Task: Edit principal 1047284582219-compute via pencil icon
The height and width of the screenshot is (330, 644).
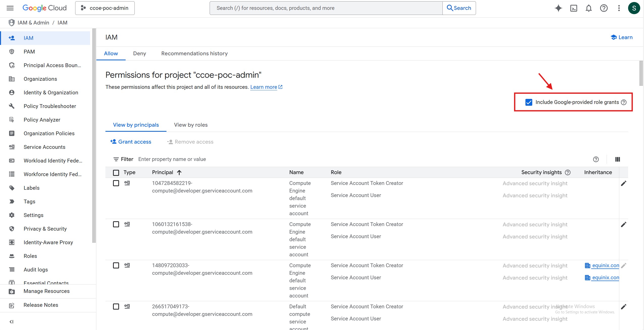Action: coord(624,183)
